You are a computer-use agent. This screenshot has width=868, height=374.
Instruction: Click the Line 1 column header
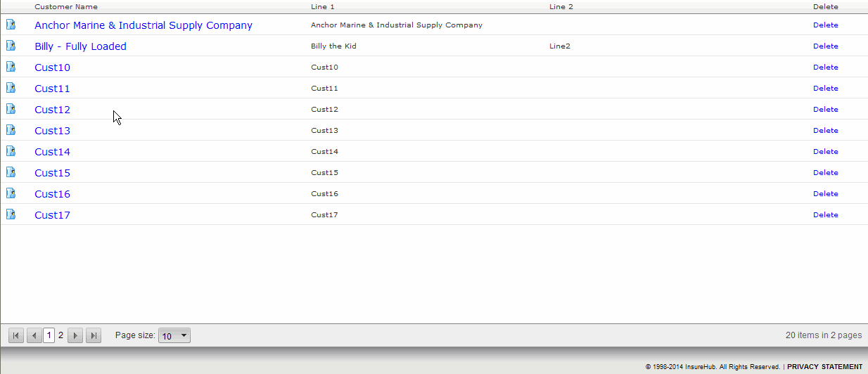click(323, 7)
